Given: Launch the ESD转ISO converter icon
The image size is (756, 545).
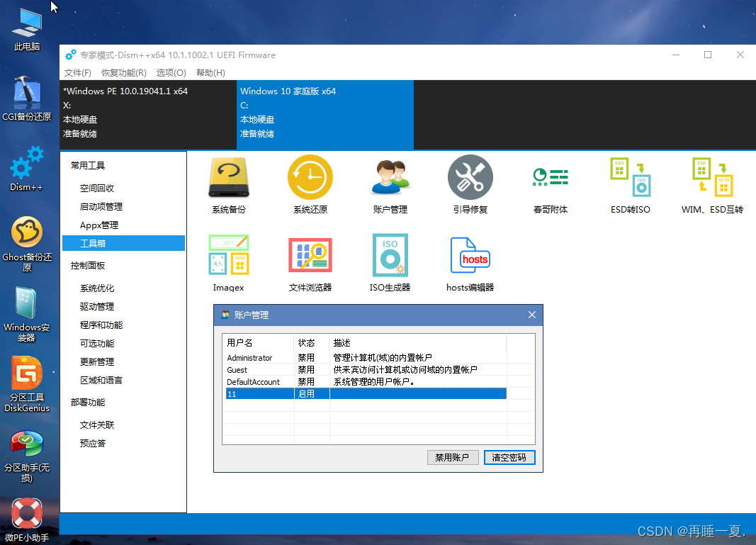Looking at the screenshot, I should [630, 177].
